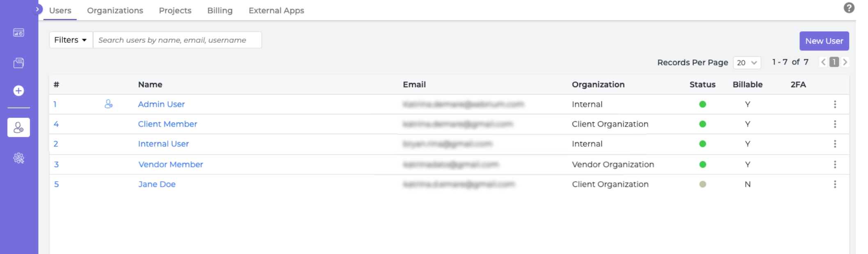Go to next page with right chevron

pos(845,62)
